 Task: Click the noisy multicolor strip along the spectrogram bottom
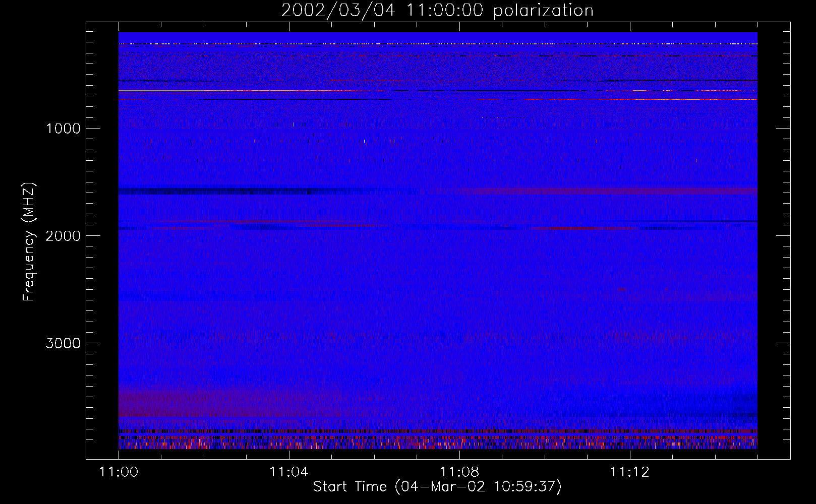coord(437,444)
